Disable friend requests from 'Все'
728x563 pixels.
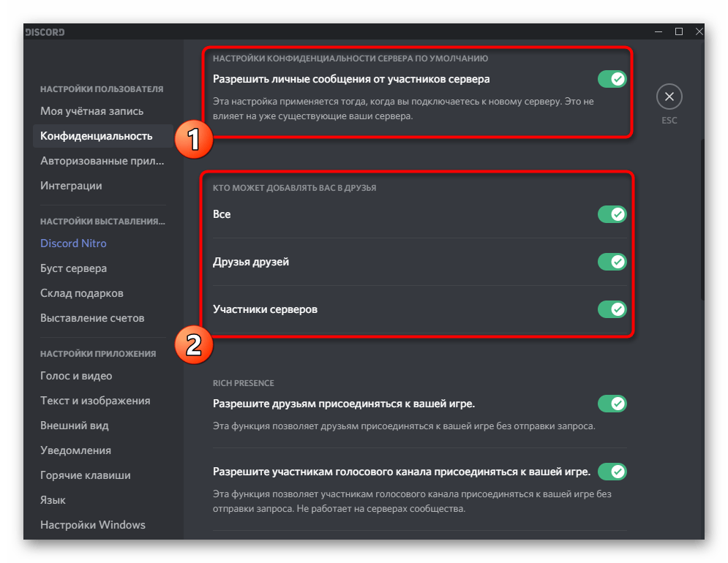tap(612, 214)
